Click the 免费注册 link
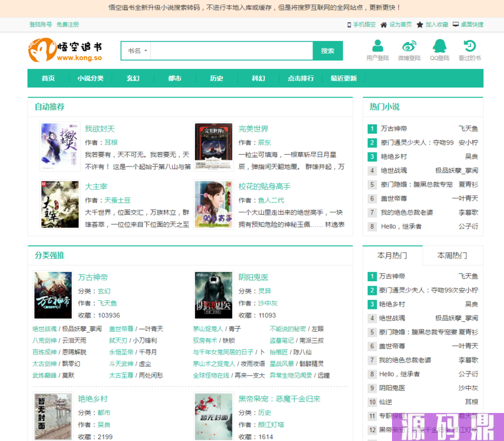 tap(68, 25)
